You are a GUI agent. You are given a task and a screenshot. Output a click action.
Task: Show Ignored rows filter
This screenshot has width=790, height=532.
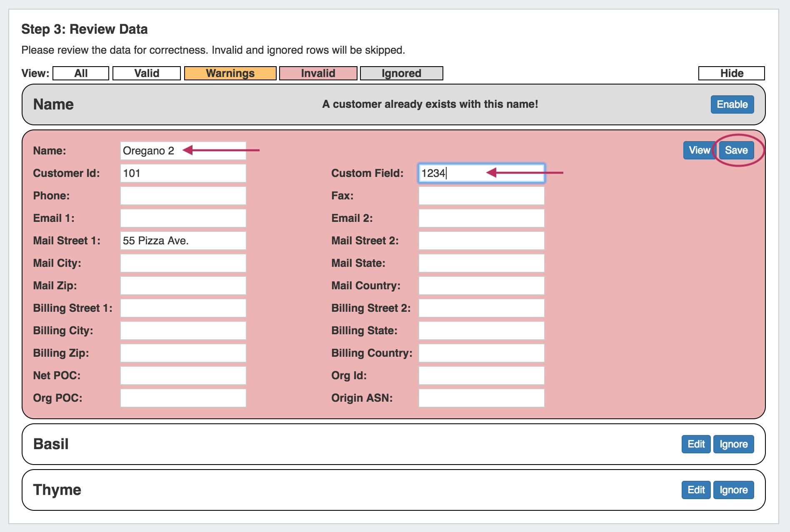coord(401,73)
